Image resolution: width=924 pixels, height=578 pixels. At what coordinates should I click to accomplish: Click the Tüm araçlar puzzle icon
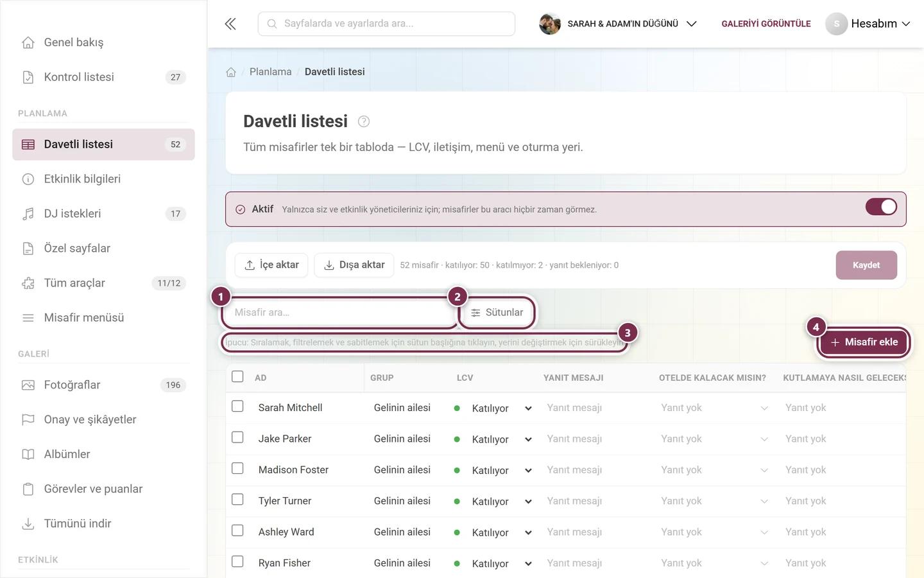click(28, 283)
